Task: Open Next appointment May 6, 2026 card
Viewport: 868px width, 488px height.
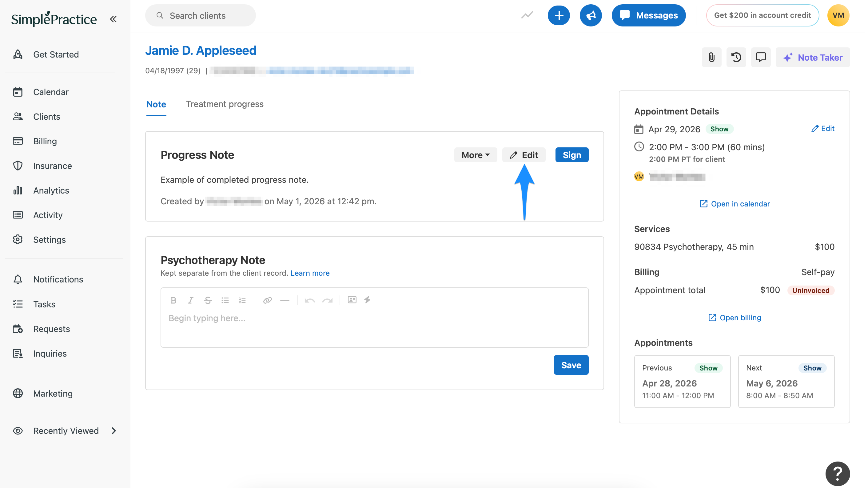Action: (786, 381)
